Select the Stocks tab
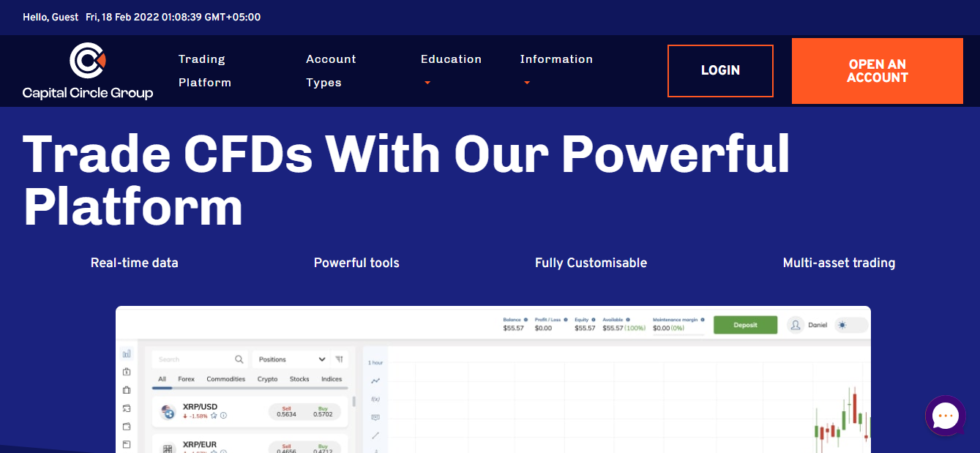The width and height of the screenshot is (980, 453). pyautogui.click(x=299, y=379)
